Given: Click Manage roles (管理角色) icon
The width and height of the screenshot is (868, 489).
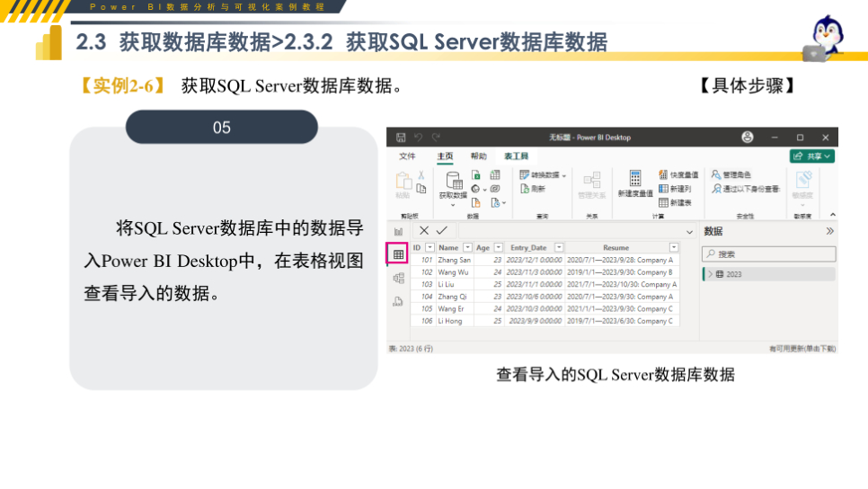Looking at the screenshot, I should coord(716,174).
